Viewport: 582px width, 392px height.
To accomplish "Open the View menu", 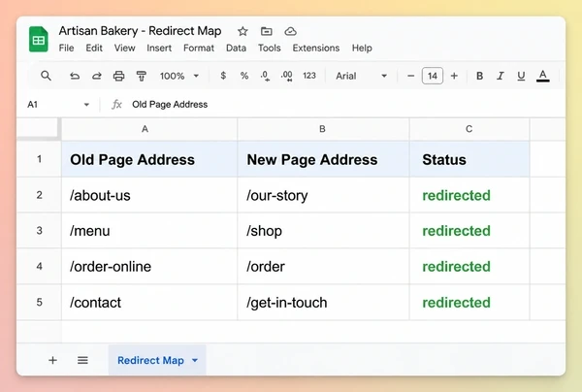I will pyautogui.click(x=125, y=48).
